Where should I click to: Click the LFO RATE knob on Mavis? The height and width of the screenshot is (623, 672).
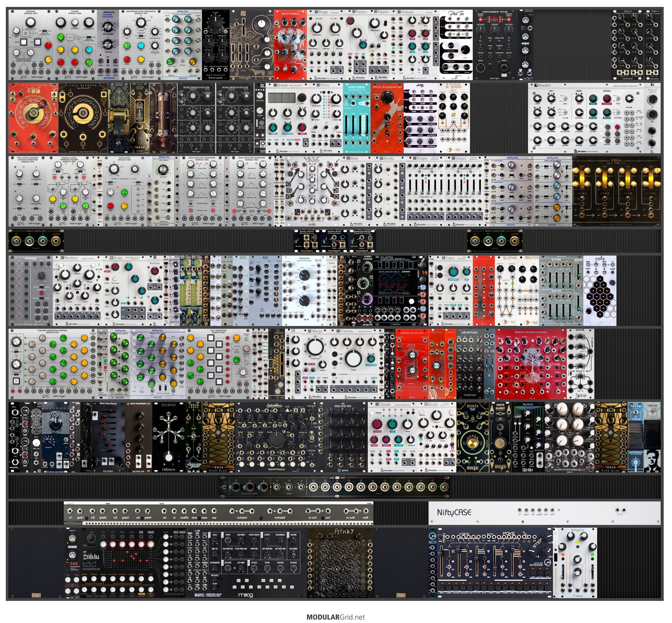[x=228, y=568]
